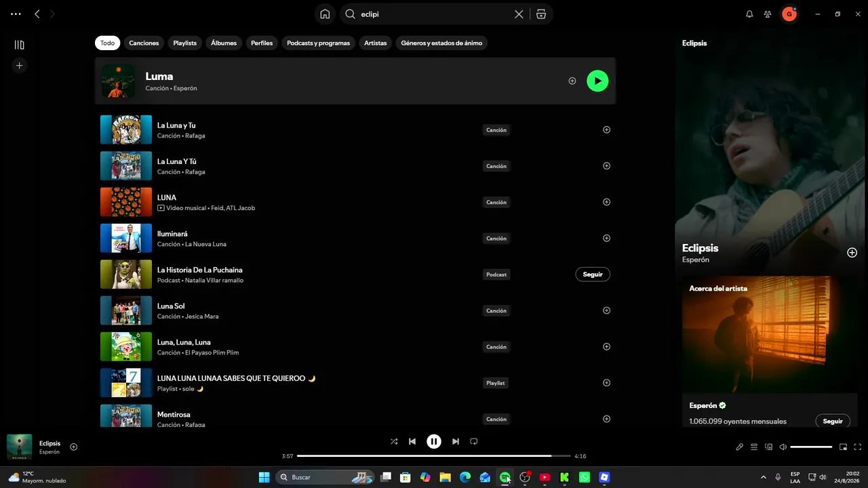Add now-playing Eclipsis to liked songs
Viewport: 868px width, 488px height.
(74, 447)
